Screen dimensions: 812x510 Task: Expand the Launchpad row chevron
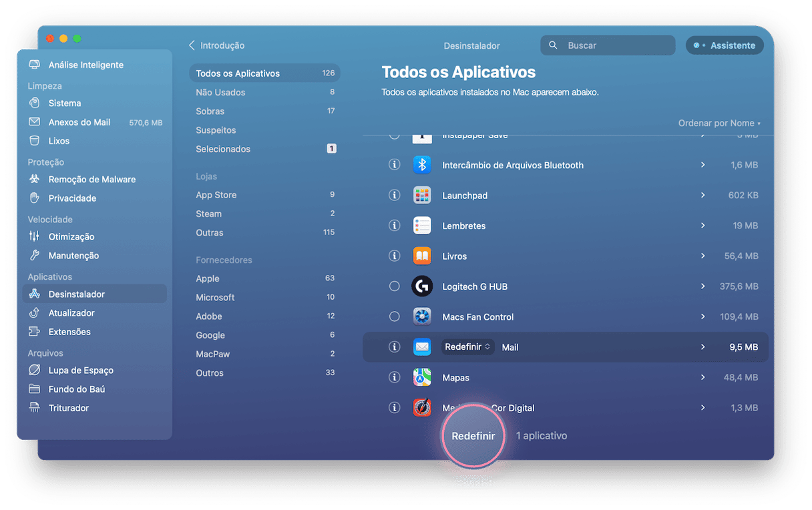coord(702,196)
